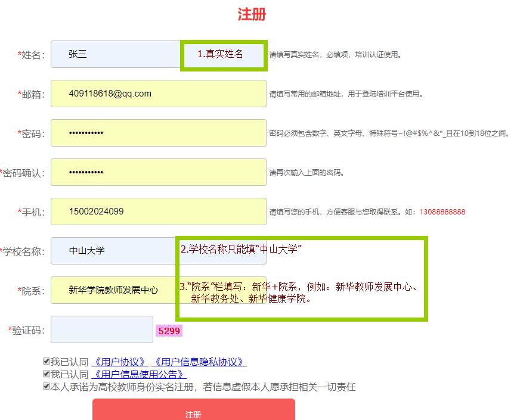This screenshot has height=420, width=517.
Task: Open the 《用户协议》 link
Action: (x=120, y=362)
